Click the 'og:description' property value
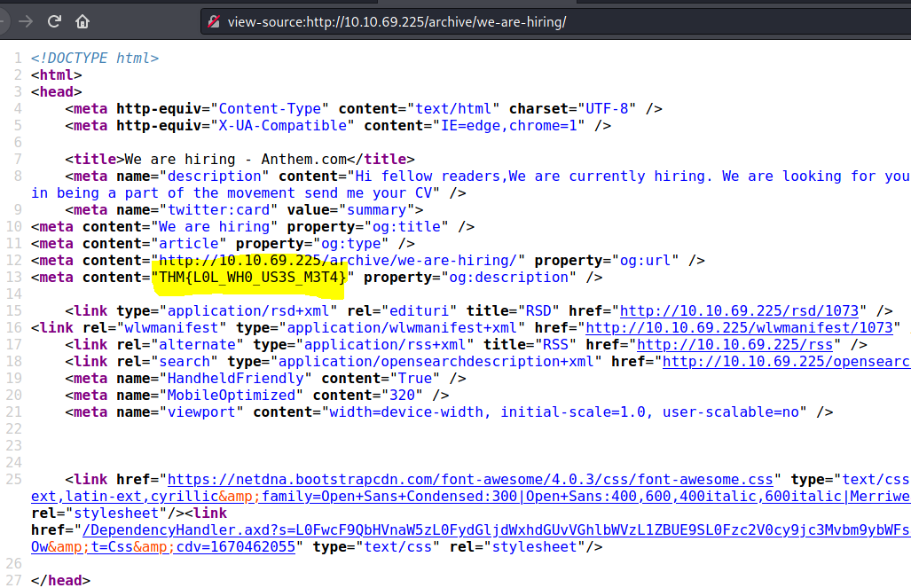Screen dimensions: 911x588 pos(508,278)
